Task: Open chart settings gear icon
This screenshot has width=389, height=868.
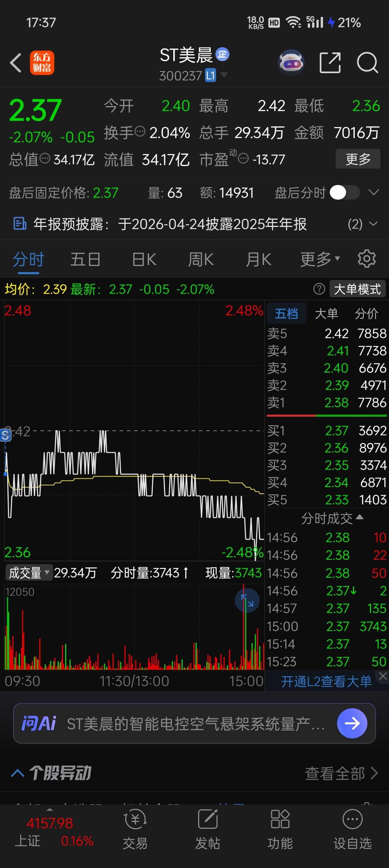Action: (367, 259)
